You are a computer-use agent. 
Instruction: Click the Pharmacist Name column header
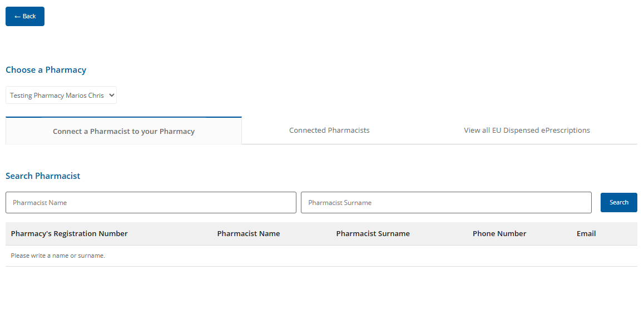click(x=249, y=234)
